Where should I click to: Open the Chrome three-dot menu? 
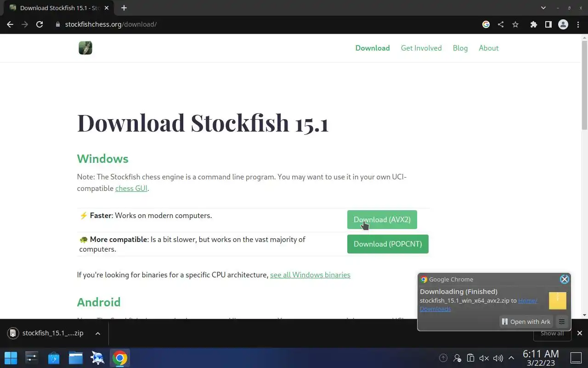point(578,24)
